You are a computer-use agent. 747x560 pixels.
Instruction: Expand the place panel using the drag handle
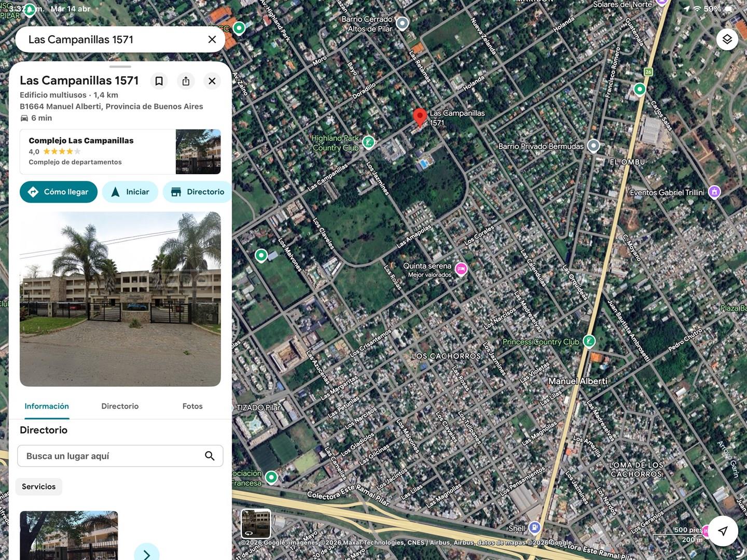point(120,66)
